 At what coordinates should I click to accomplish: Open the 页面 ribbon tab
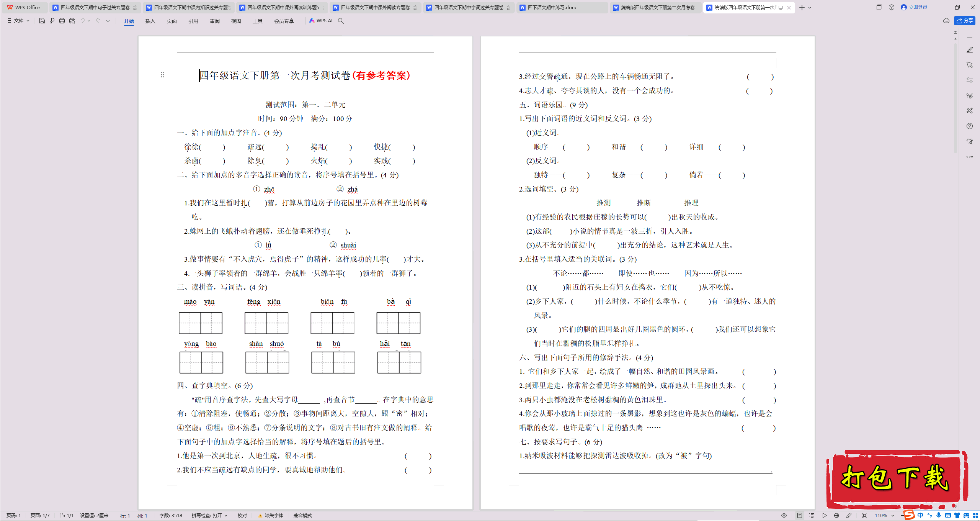172,21
